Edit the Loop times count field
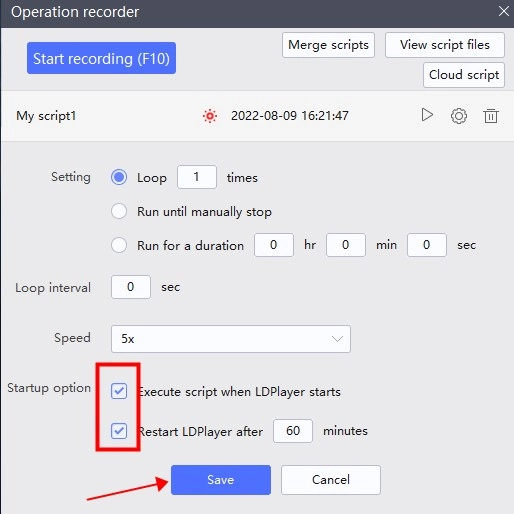This screenshot has width=514, height=514. (197, 177)
